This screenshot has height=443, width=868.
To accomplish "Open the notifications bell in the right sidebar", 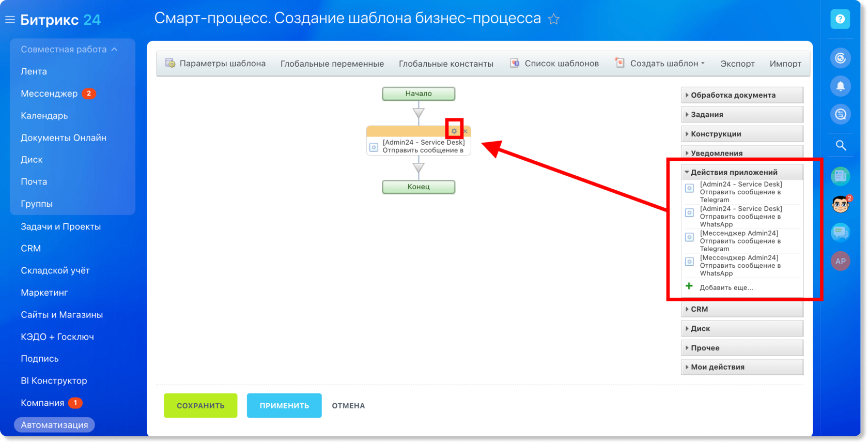I will (841, 86).
